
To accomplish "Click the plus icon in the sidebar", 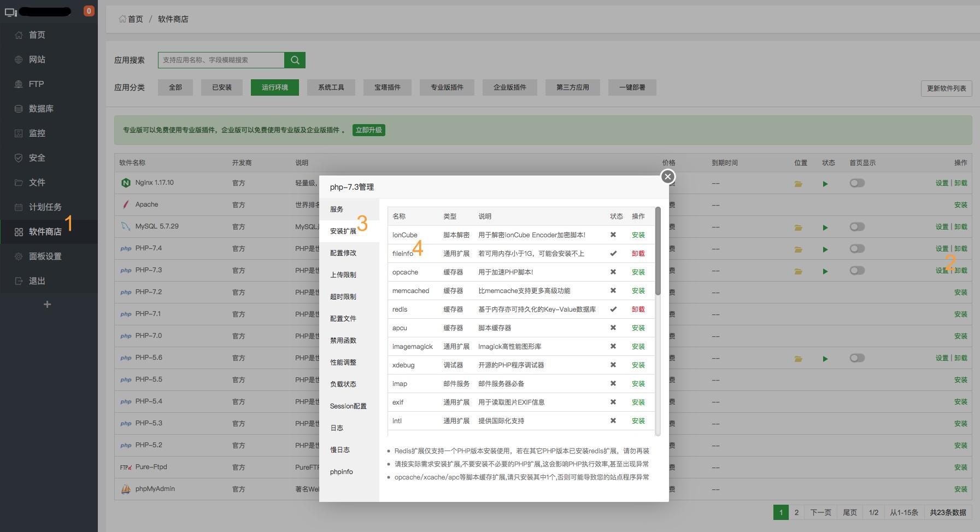I will [48, 305].
